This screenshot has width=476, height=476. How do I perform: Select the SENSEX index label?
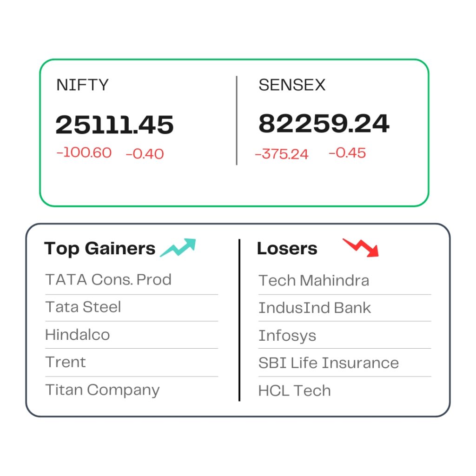(292, 85)
